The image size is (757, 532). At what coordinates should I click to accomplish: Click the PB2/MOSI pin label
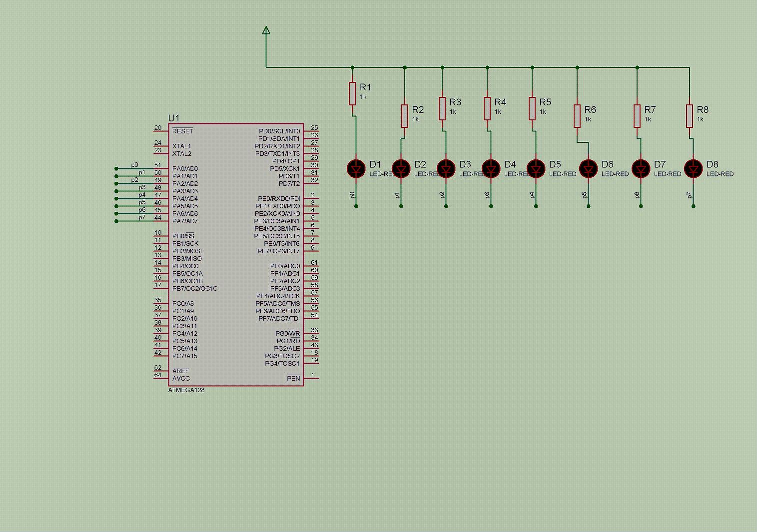pyautogui.click(x=187, y=251)
